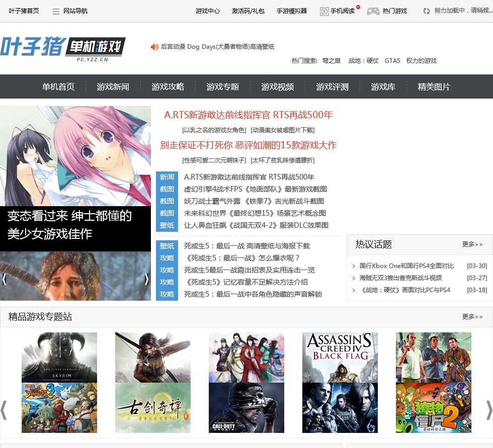493x448 pixels.
Task: Click hot search term 权力的游戏
Action: pyautogui.click(x=422, y=61)
